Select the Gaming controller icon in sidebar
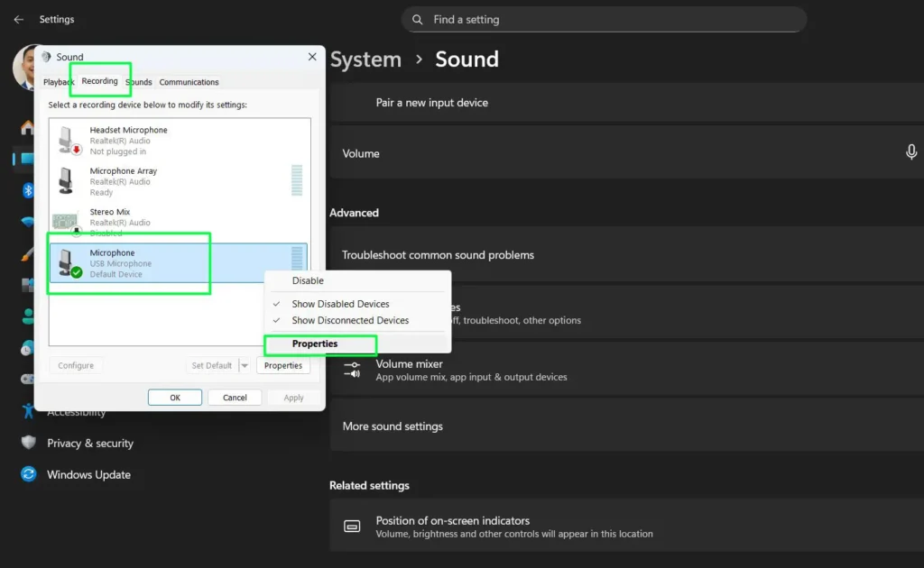Image resolution: width=924 pixels, height=568 pixels. tap(26, 379)
